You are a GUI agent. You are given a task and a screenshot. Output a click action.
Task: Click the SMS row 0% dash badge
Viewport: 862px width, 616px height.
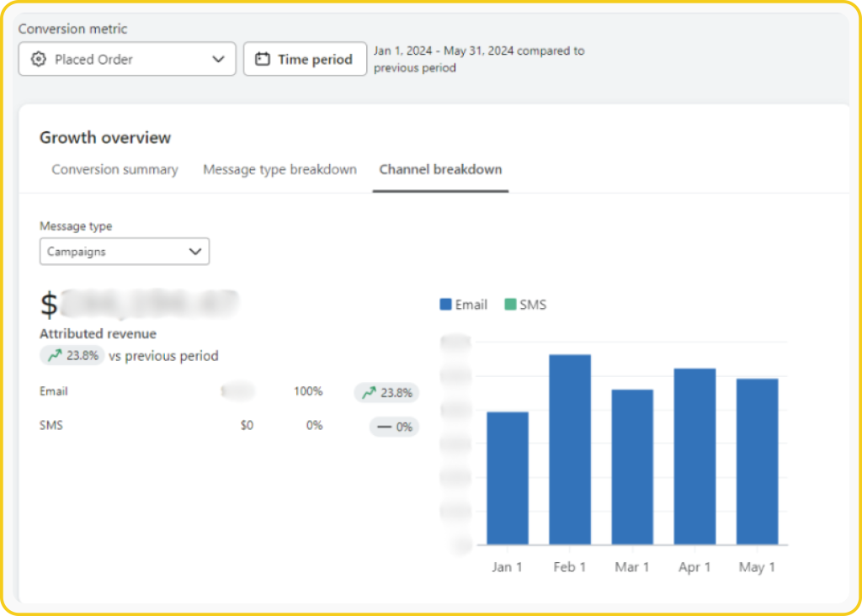point(394,427)
